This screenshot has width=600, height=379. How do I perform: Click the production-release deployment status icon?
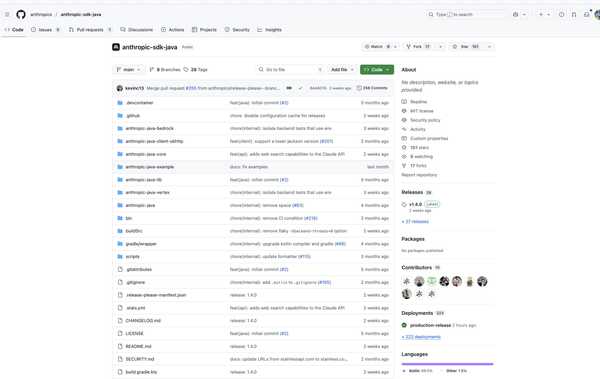(x=404, y=325)
